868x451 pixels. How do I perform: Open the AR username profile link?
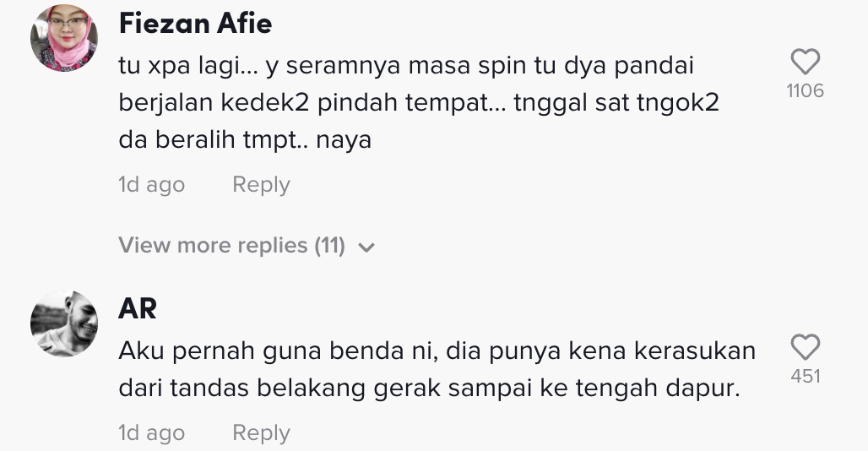(138, 309)
